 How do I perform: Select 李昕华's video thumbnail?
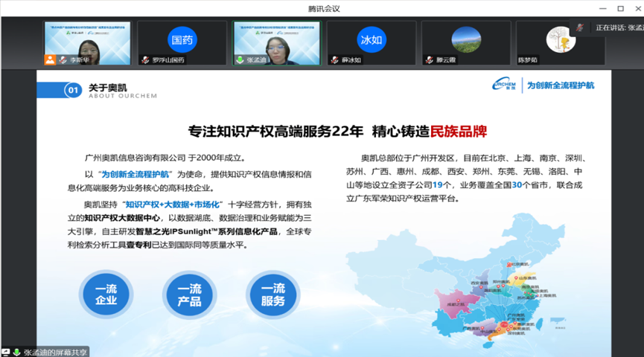point(87,42)
